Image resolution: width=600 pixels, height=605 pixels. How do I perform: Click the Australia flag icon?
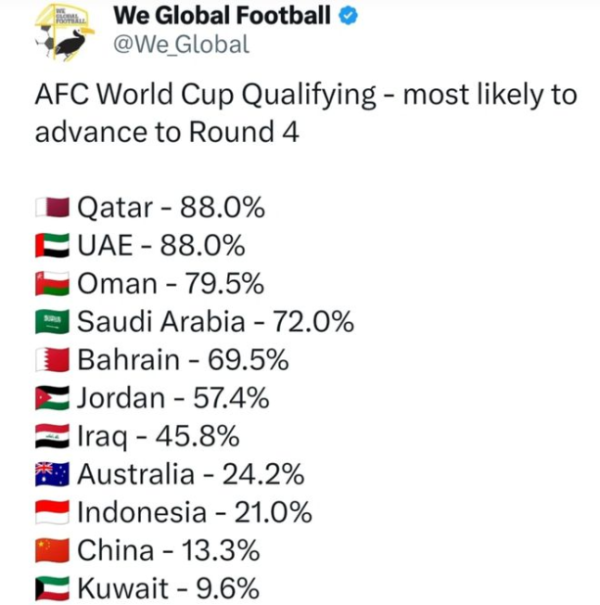point(53,474)
